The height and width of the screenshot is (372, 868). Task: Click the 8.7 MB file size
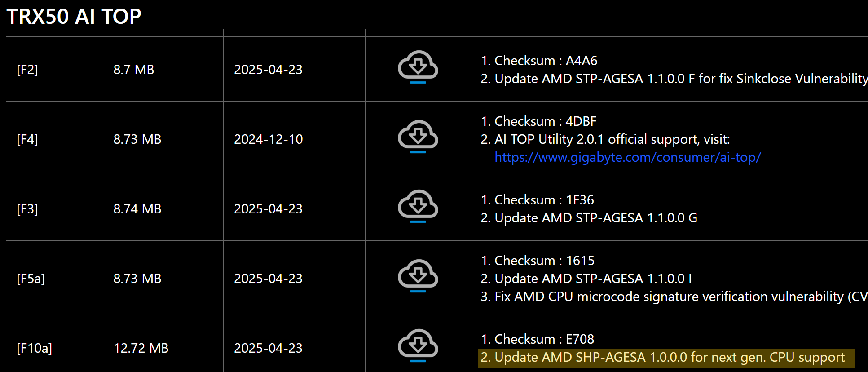click(133, 70)
